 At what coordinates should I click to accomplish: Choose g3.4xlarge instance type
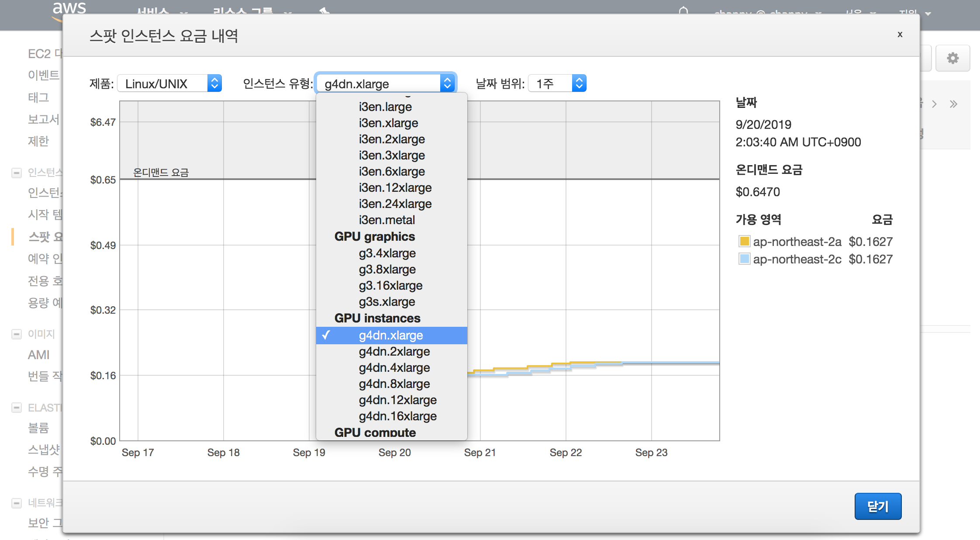coord(387,253)
